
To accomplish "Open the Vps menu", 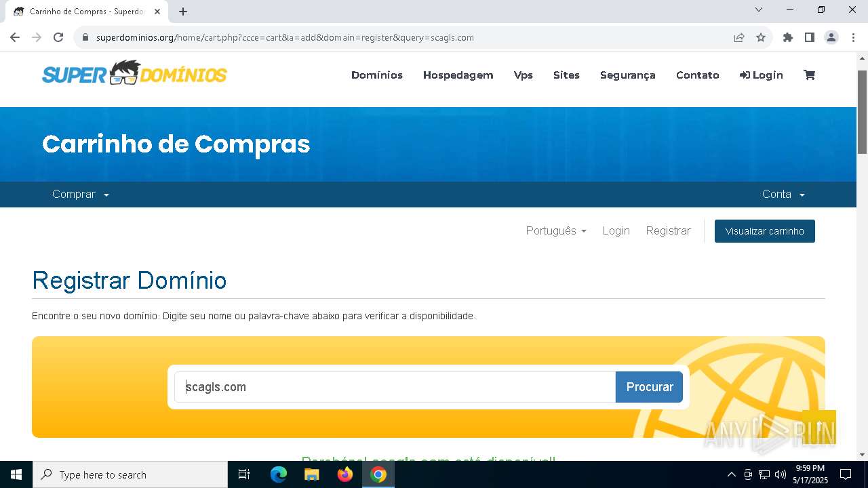I will pos(524,75).
